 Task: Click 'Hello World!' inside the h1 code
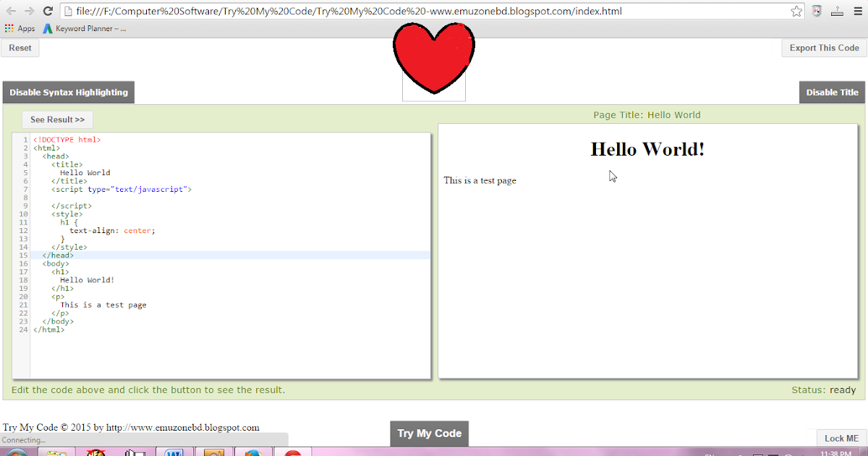coord(88,280)
